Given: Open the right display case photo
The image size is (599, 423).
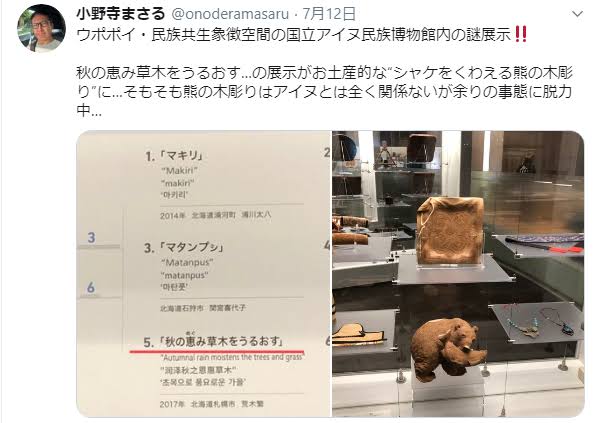Looking at the screenshot, I should click(x=458, y=274).
